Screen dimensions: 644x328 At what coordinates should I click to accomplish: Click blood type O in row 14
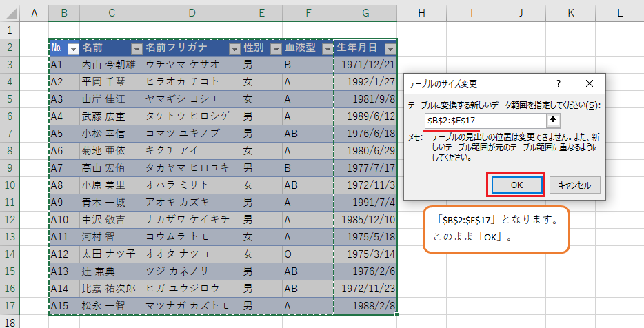tap(308, 254)
